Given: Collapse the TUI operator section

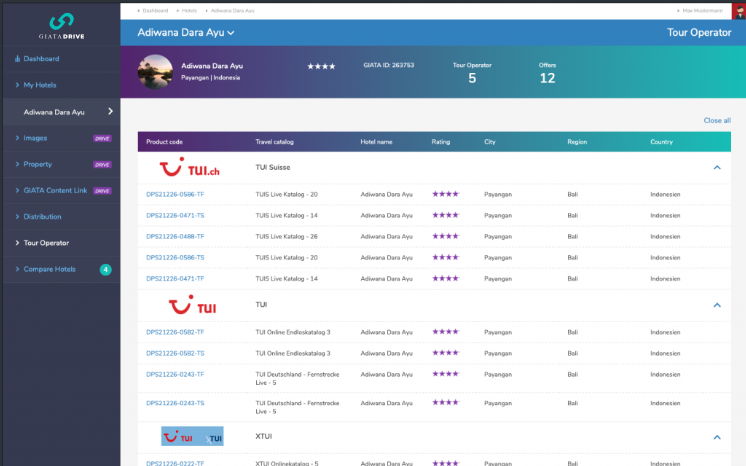Looking at the screenshot, I should [x=717, y=304].
